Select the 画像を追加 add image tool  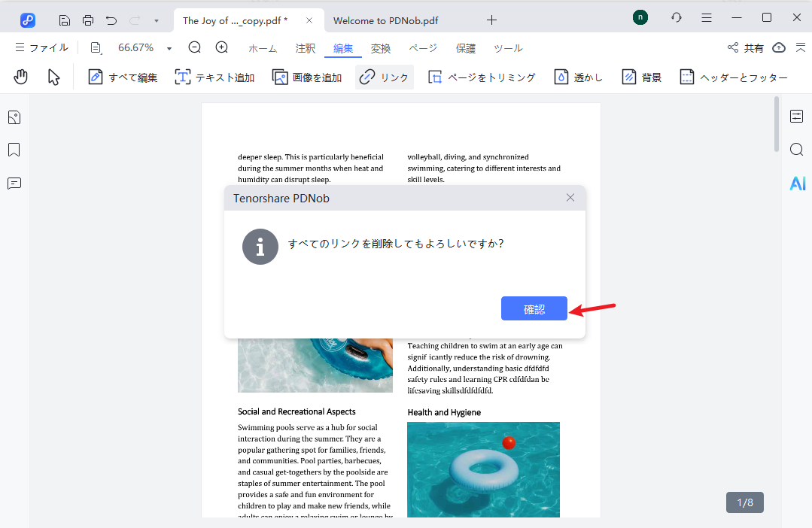[x=307, y=76]
